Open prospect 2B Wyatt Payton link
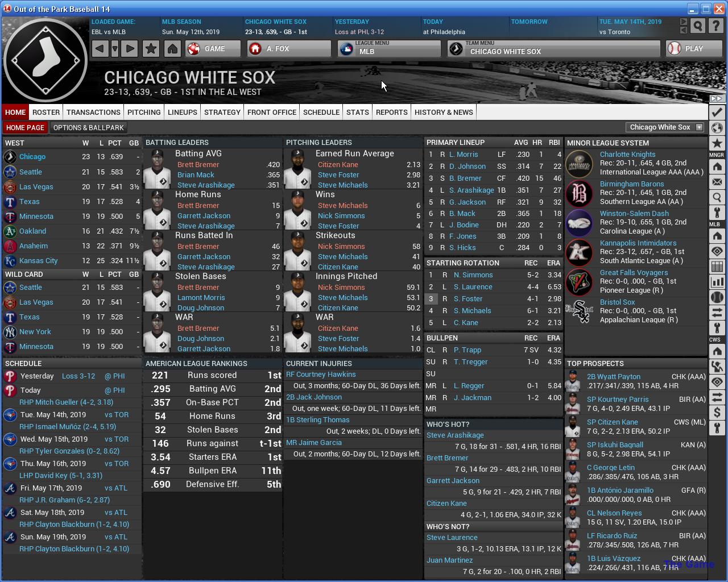Image resolution: width=728 pixels, height=582 pixels. (614, 377)
